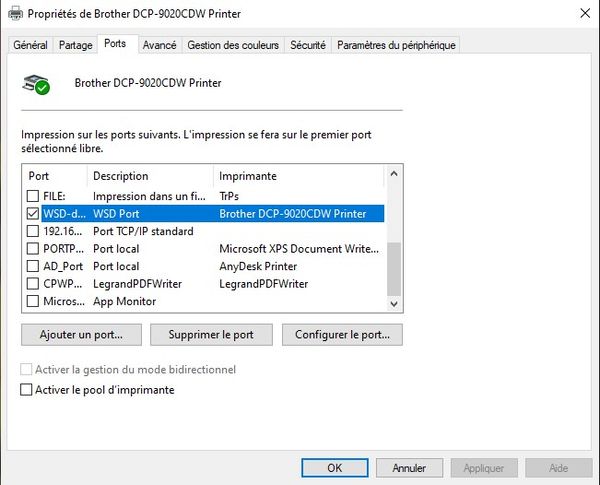The height and width of the screenshot is (485, 600).
Task: Select the 'Microsoft XPS Document Write...' entry
Action: tap(299, 249)
